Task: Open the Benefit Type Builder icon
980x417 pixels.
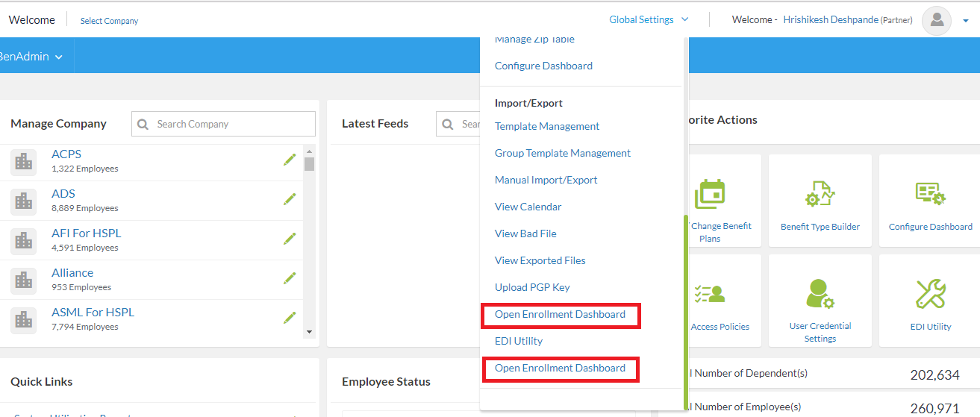Action: (820, 194)
